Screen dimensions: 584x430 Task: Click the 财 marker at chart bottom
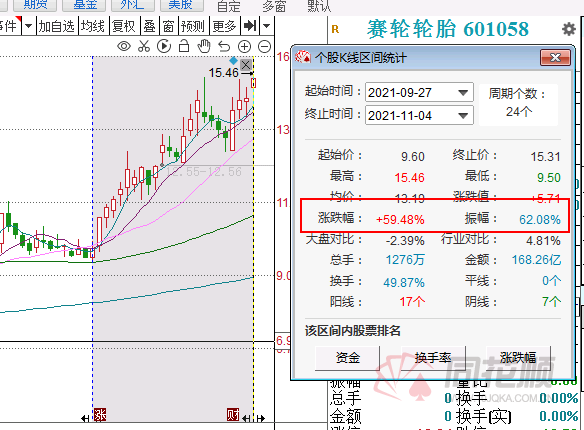point(234,414)
